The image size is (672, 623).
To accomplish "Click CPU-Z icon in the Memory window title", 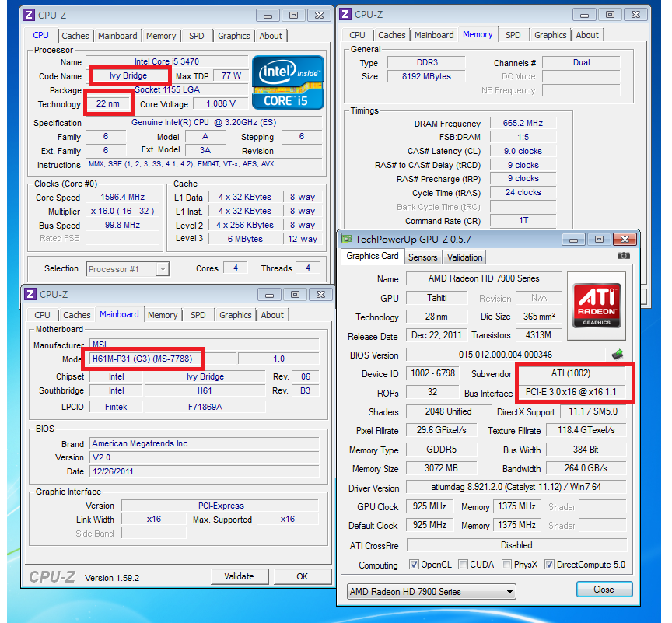I will click(x=345, y=14).
